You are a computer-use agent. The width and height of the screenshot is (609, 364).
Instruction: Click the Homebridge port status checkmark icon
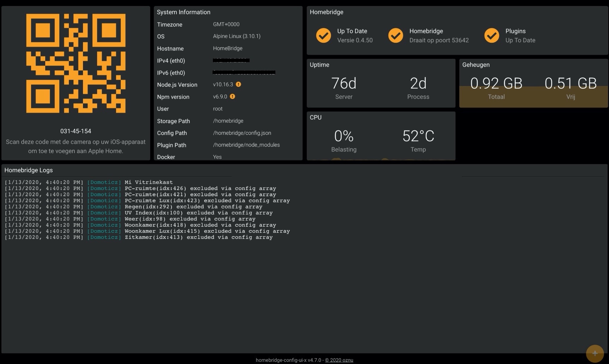tap(396, 36)
